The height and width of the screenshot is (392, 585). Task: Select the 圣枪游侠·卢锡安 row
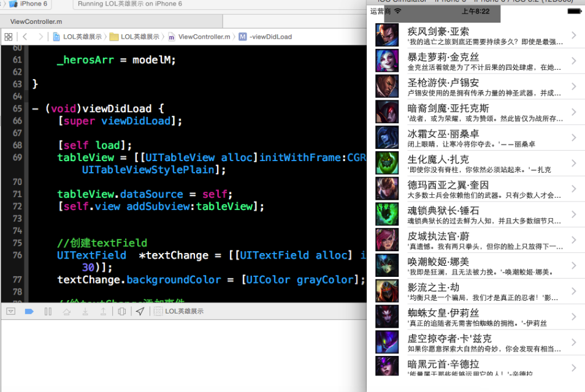tap(476, 86)
